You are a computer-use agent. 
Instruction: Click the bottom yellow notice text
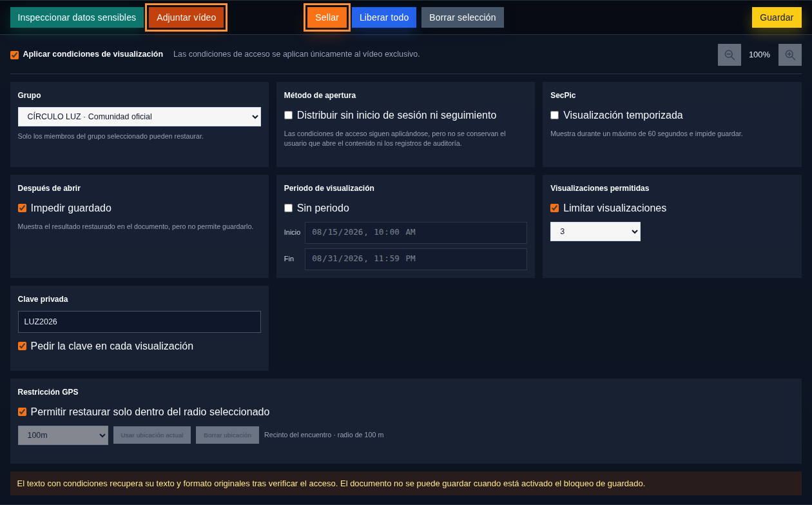[x=331, y=484]
